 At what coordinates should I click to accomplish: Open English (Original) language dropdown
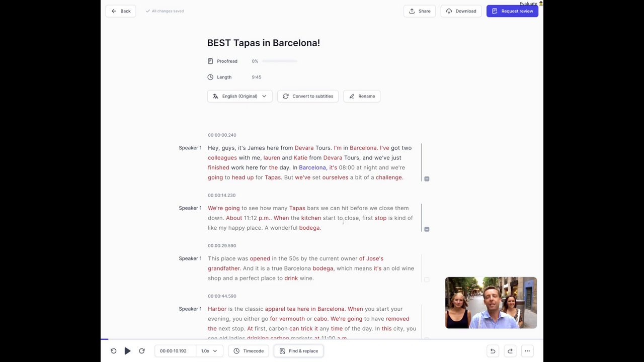240,96
